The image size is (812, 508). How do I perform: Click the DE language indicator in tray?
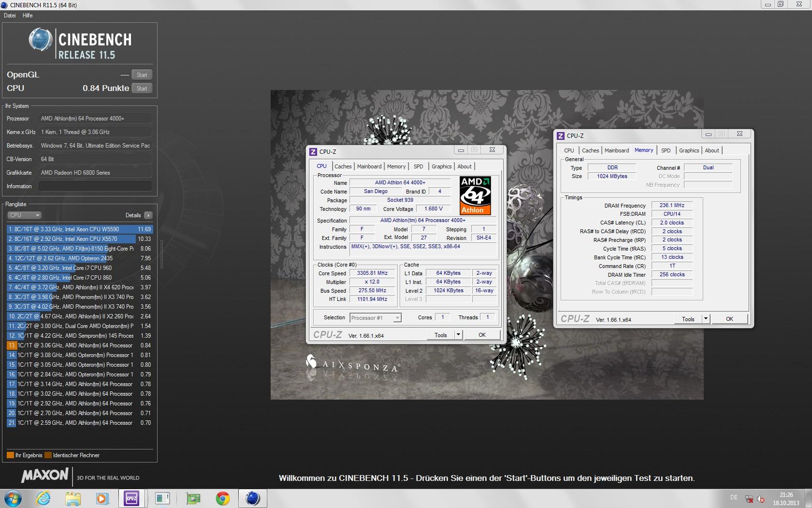point(734,497)
